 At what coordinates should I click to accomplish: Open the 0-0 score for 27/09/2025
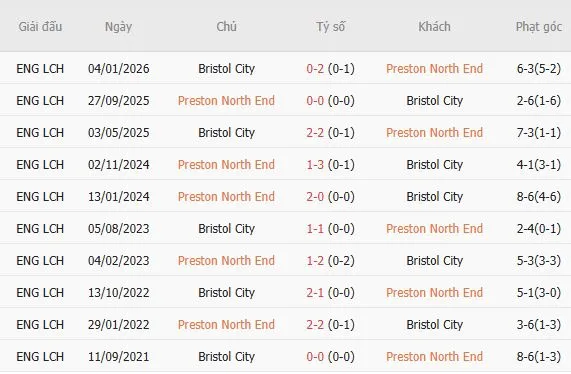point(315,101)
